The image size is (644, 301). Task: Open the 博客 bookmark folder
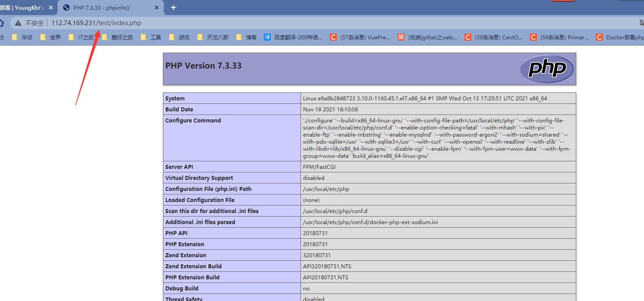point(247,38)
